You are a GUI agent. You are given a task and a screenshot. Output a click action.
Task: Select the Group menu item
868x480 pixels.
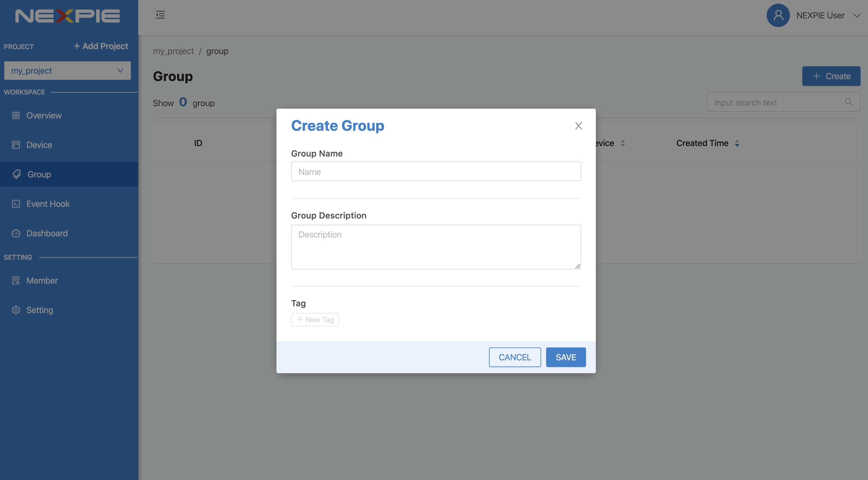(x=69, y=174)
